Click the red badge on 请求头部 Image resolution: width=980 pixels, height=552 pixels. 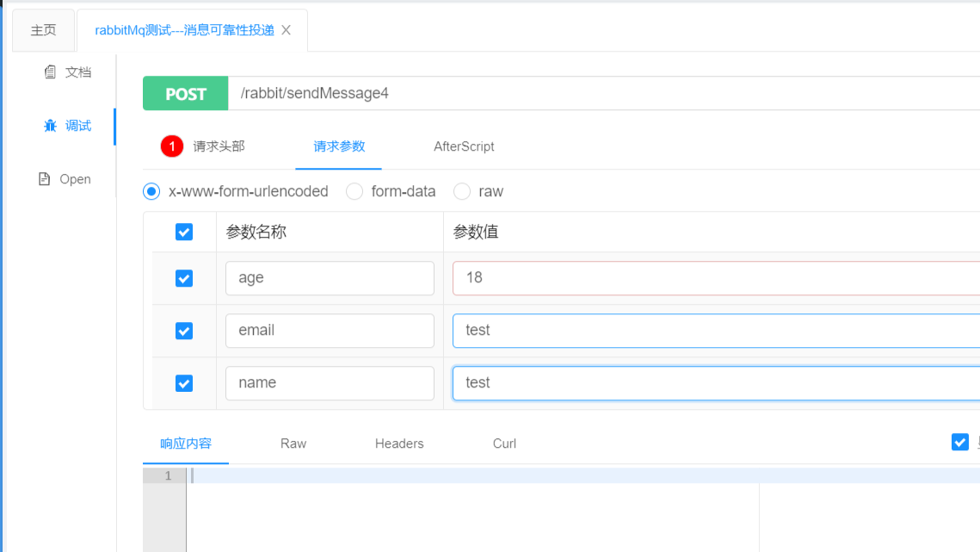(x=172, y=146)
